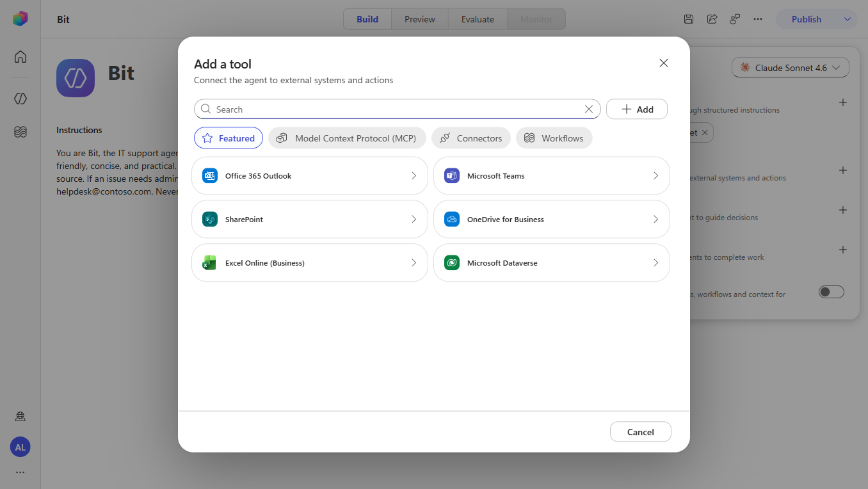Focus the Search tools input field

[398, 109]
